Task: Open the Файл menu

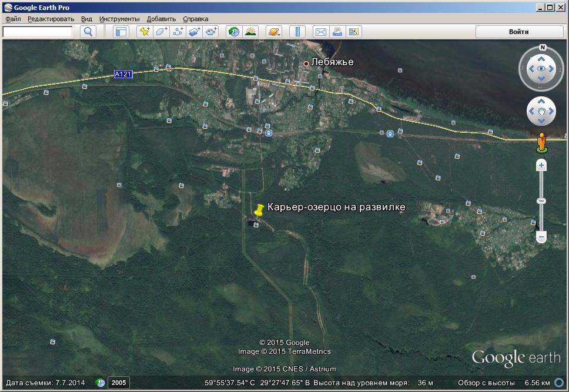Action: [x=13, y=19]
